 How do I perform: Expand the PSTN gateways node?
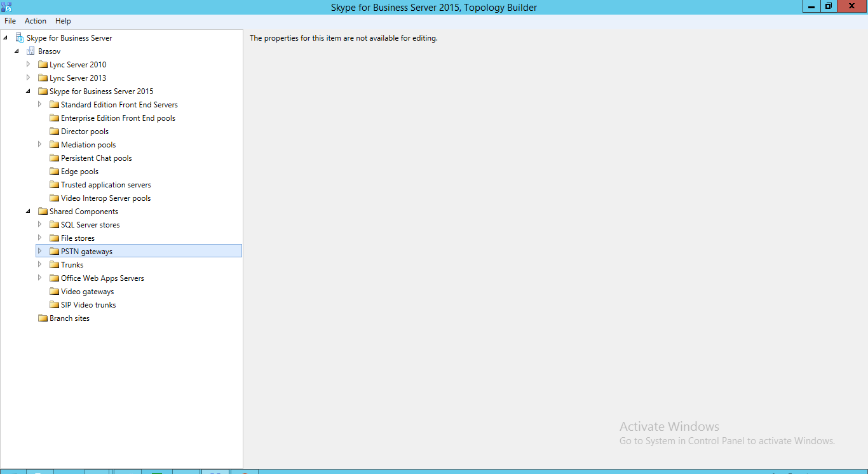(39, 251)
